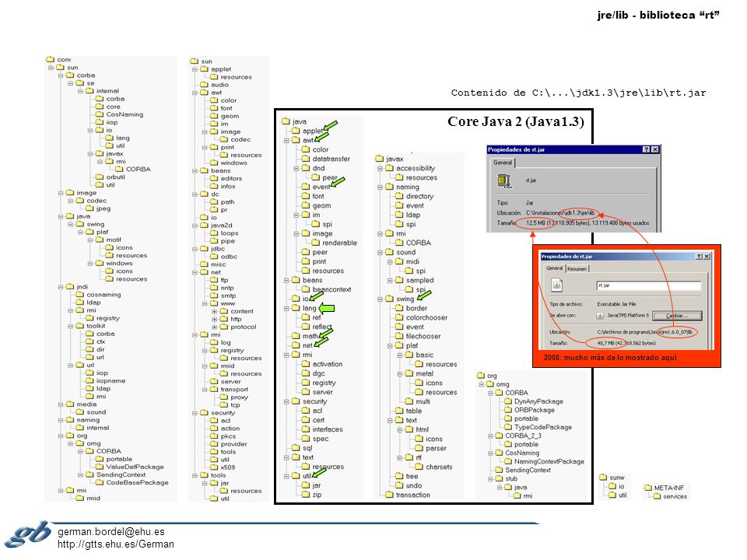
Task: Select the transaction folder icon
Action: 389,495
